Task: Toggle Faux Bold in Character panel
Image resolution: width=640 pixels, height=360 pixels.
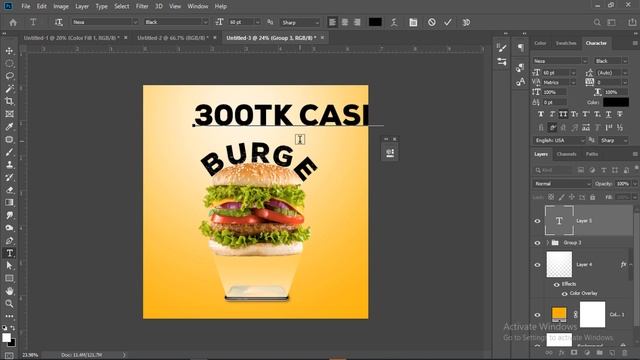Action: [x=541, y=114]
